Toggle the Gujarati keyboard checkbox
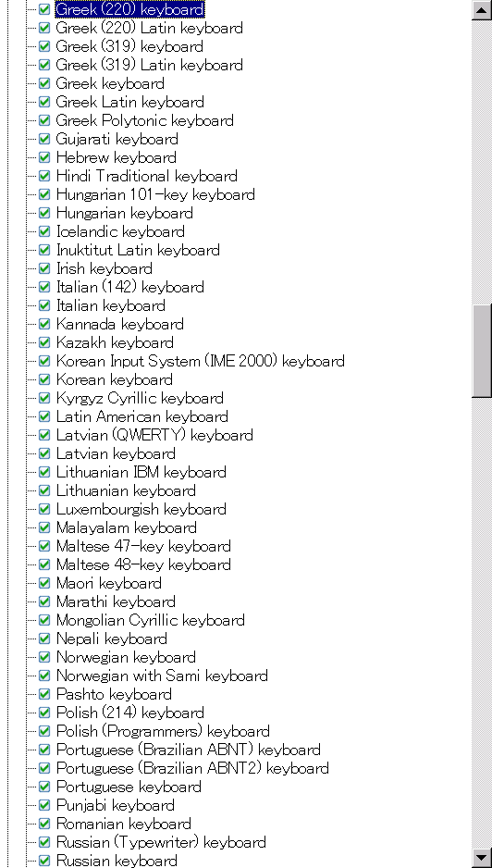 point(44,139)
